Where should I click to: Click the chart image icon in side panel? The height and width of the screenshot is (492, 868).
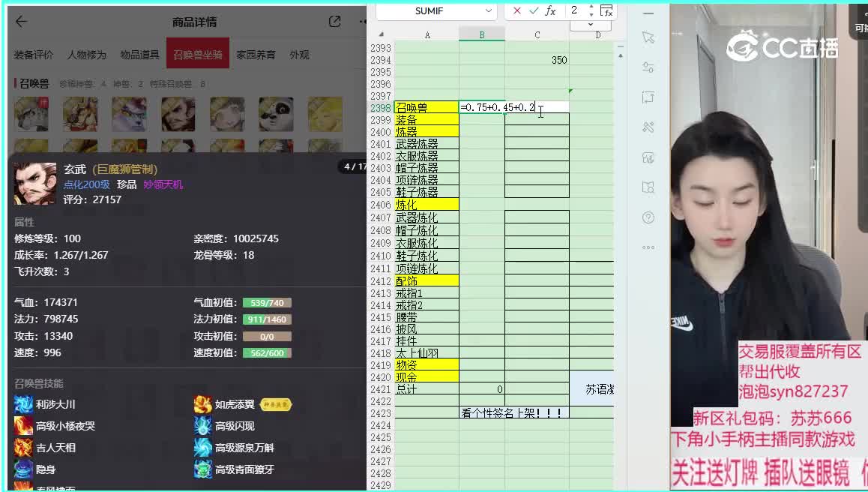pyautogui.click(x=648, y=158)
